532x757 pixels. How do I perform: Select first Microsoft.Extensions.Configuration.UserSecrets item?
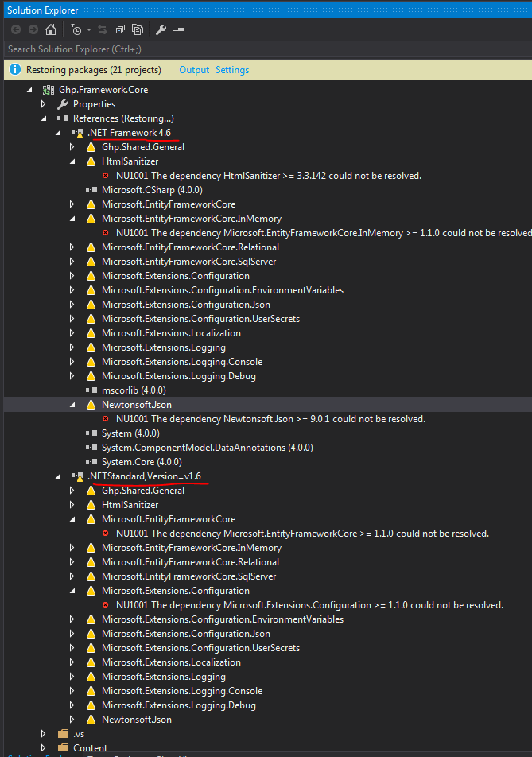tap(200, 319)
